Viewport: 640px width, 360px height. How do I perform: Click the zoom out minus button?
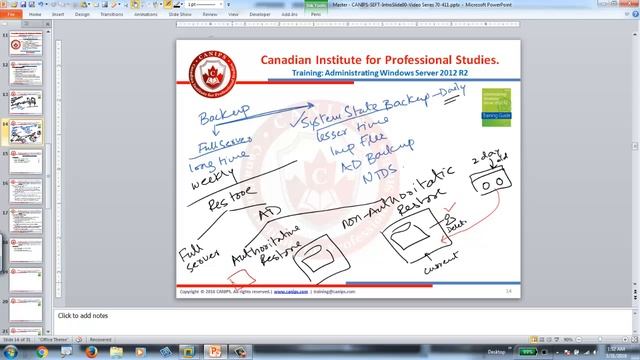click(x=579, y=340)
